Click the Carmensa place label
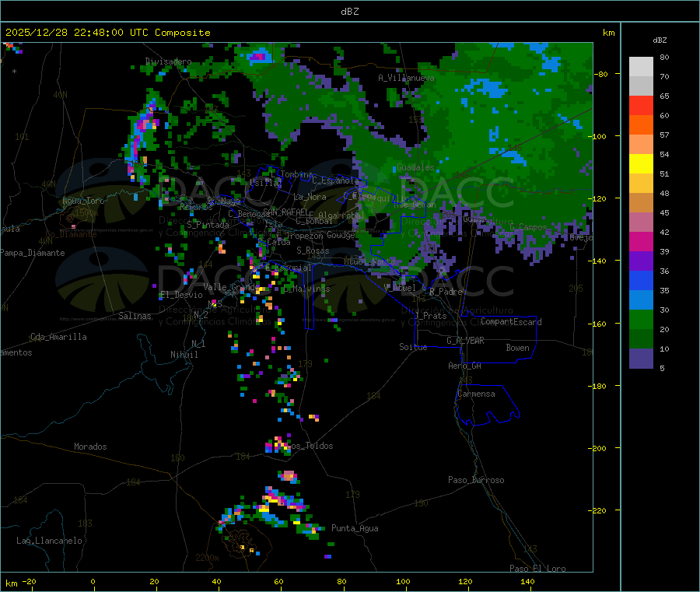The image size is (700, 592). [x=476, y=394]
